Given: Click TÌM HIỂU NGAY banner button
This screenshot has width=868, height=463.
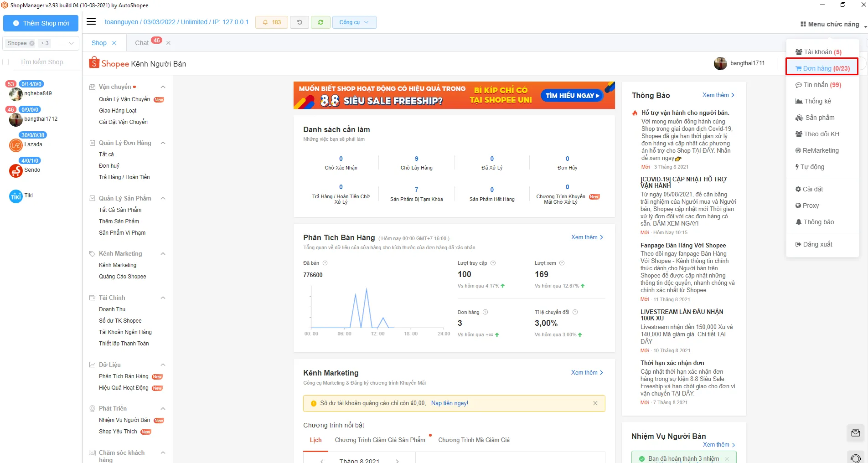Looking at the screenshot, I should pyautogui.click(x=572, y=95).
